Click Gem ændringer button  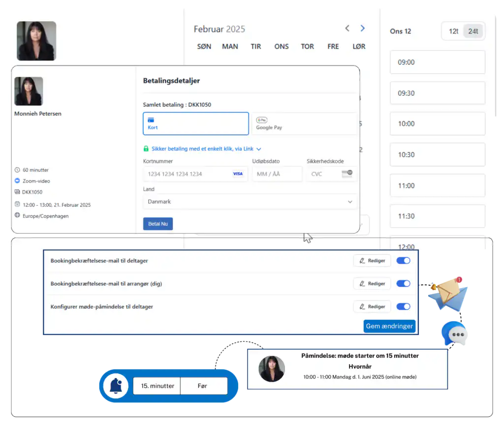389,326
